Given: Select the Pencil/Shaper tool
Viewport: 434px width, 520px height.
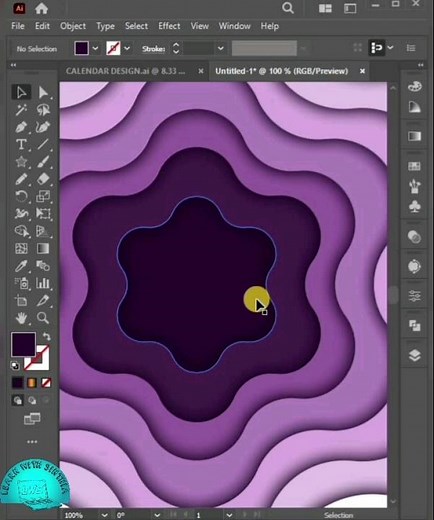Looking at the screenshot, I should [x=21, y=179].
